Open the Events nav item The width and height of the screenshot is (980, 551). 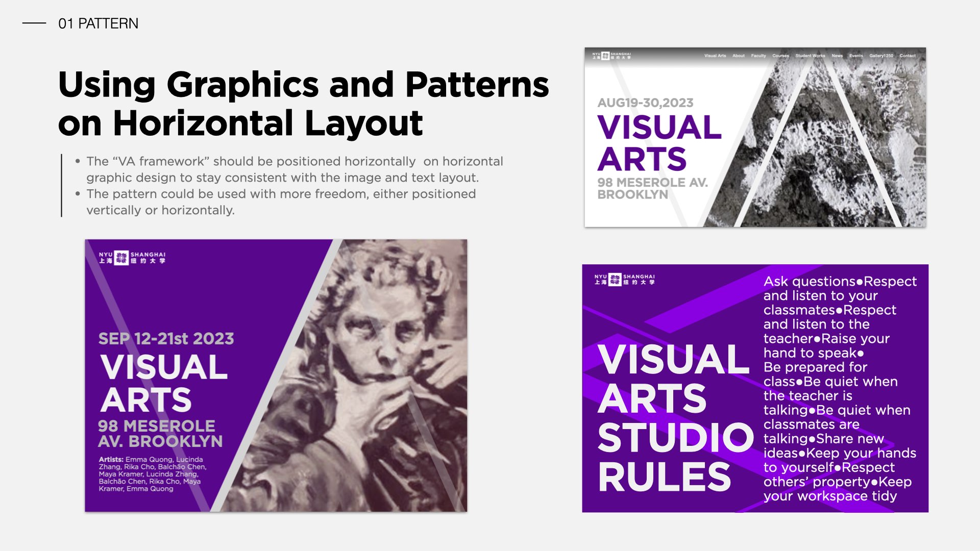pyautogui.click(x=856, y=56)
